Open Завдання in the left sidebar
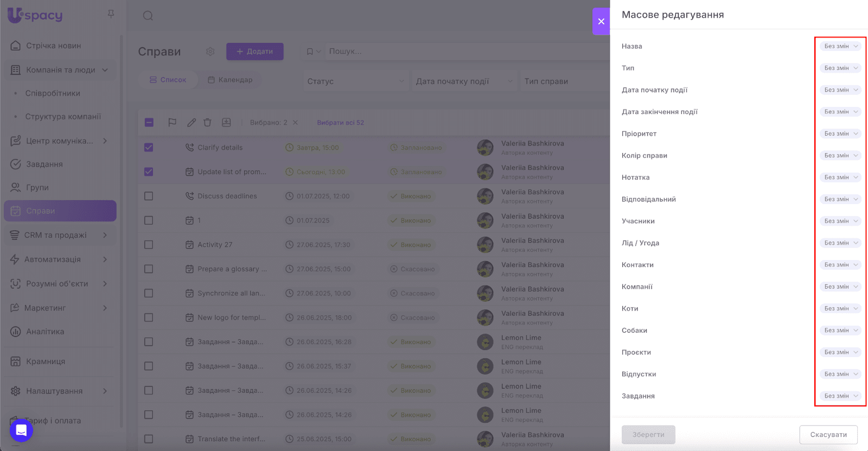Image resolution: width=868 pixels, height=451 pixels. (44, 164)
